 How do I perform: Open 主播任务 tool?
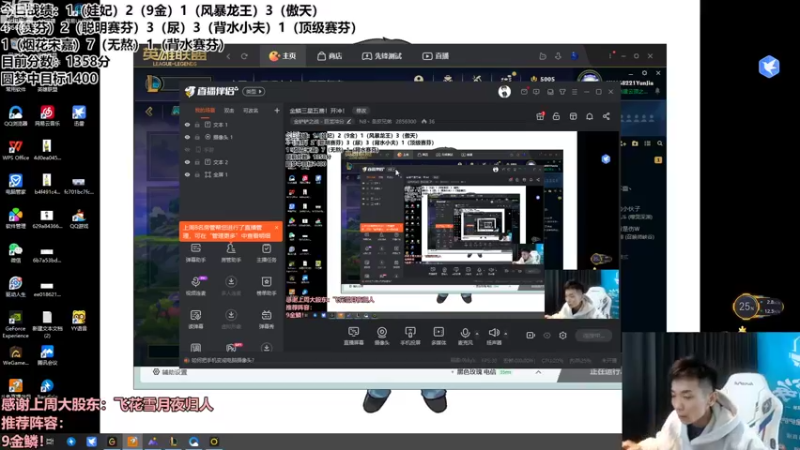[x=266, y=253]
